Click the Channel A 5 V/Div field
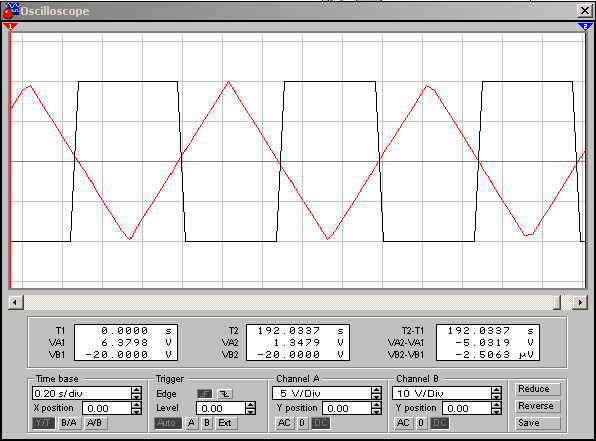 [322, 393]
